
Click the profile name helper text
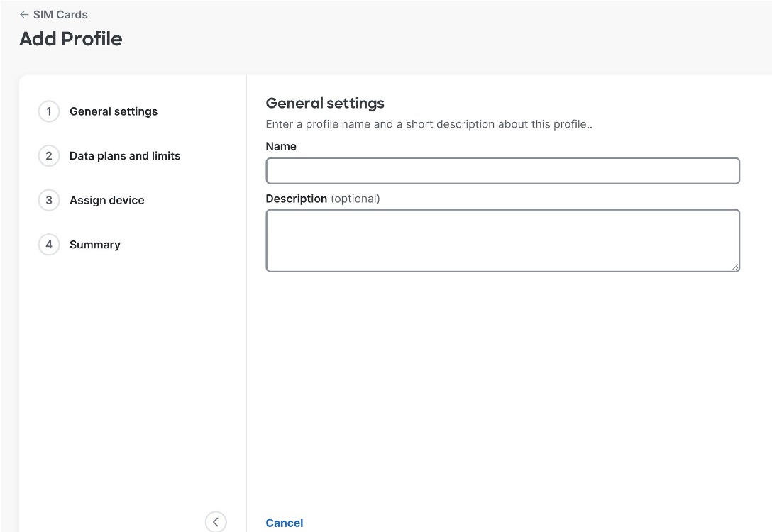pos(429,124)
